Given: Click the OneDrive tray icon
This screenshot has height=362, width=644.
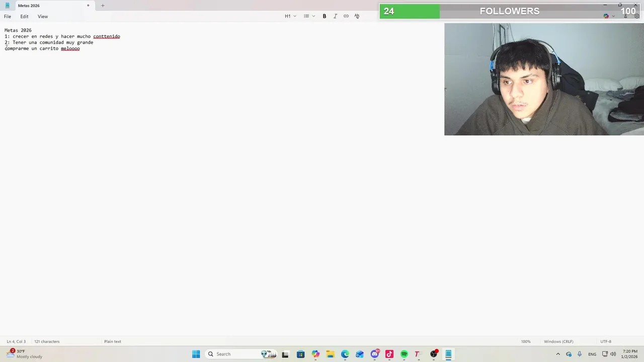Looking at the screenshot, I should (569, 354).
